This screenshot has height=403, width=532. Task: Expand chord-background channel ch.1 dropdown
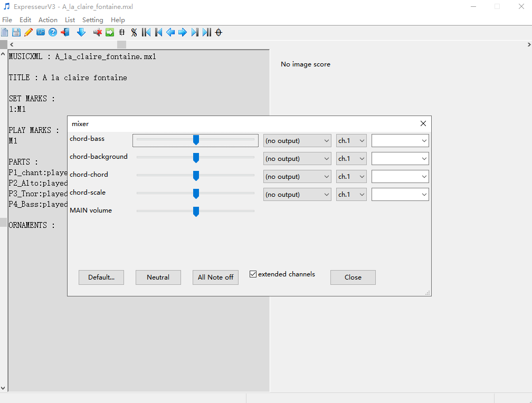pyautogui.click(x=351, y=159)
